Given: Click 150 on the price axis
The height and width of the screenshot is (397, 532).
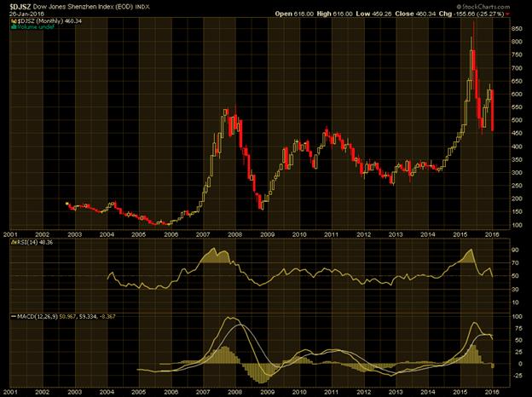Looking at the screenshot, I should tap(518, 212).
